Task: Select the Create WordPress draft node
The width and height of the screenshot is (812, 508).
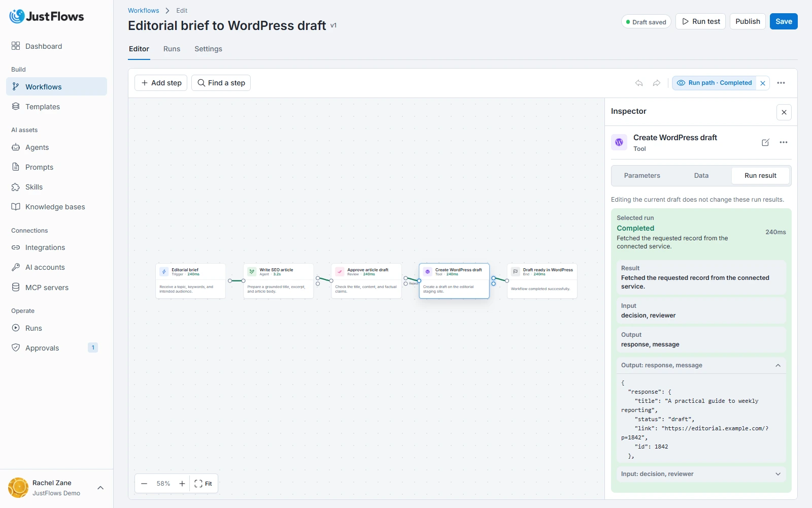Action: [454, 281]
